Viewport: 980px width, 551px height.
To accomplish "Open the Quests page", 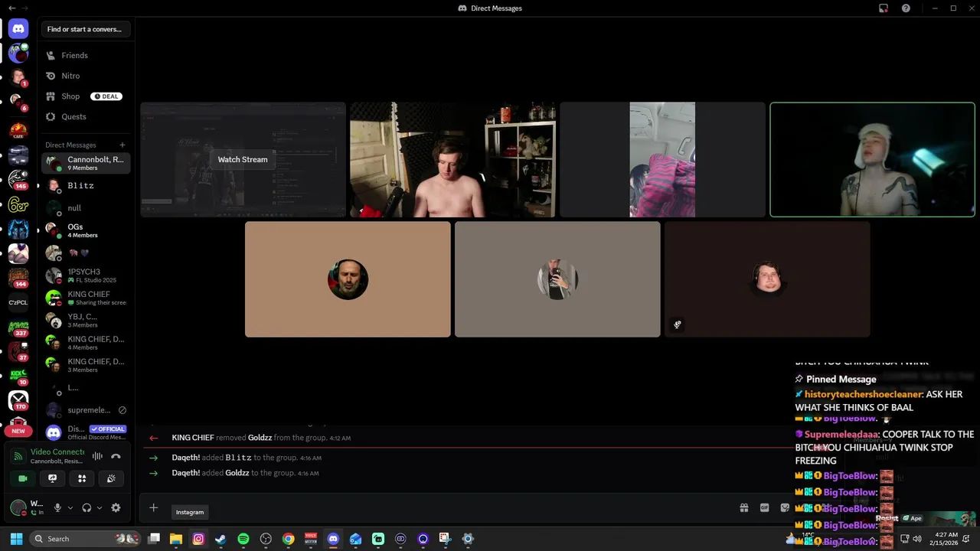I will [x=86, y=116].
